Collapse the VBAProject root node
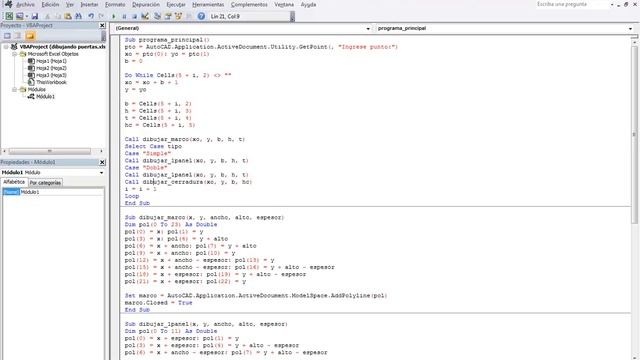 (6, 47)
